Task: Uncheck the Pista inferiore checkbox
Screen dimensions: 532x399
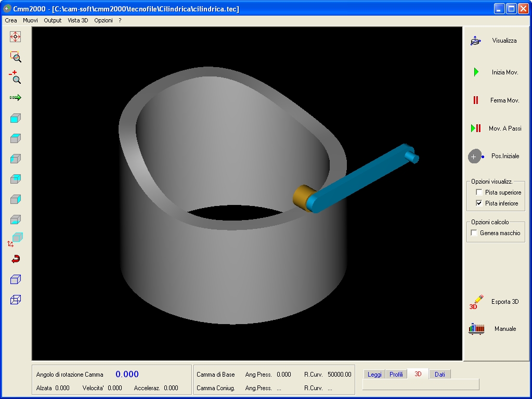Action: click(479, 203)
